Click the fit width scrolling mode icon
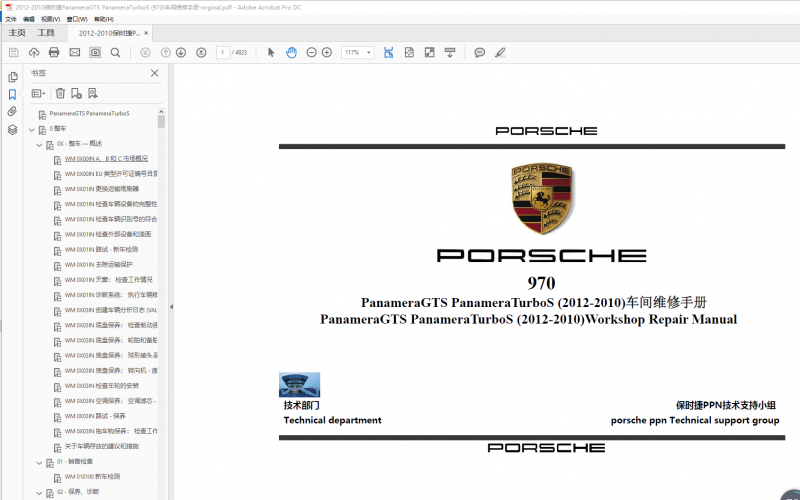This screenshot has height=500, width=800. [x=389, y=52]
